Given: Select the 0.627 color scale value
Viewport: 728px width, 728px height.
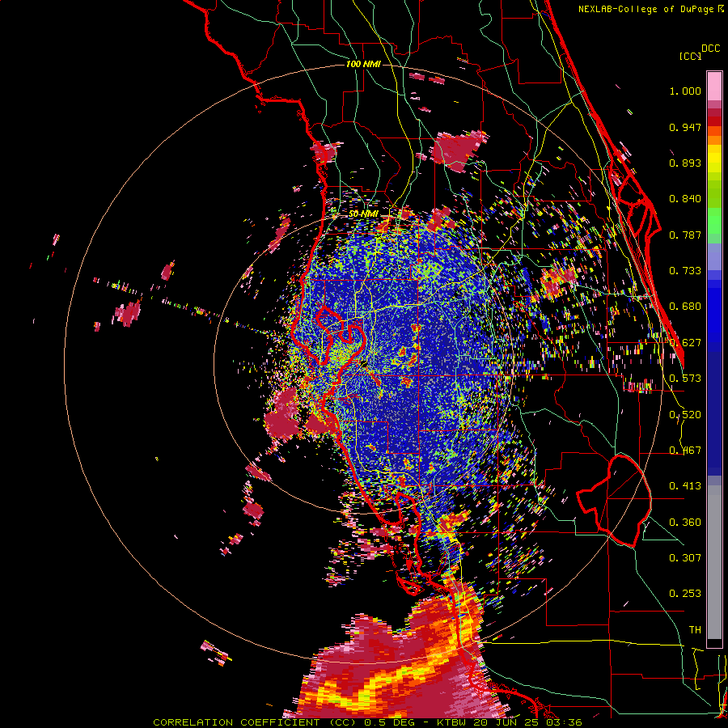Looking at the screenshot, I should [x=685, y=343].
